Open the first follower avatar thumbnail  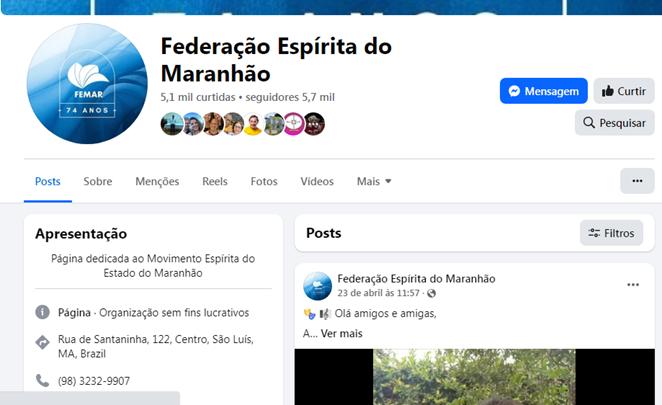(172, 124)
